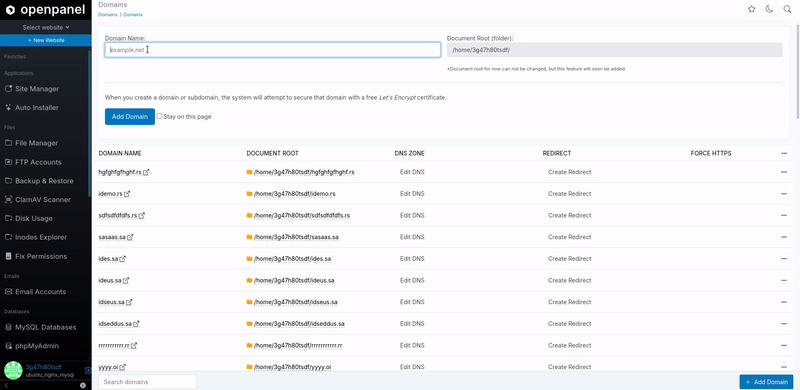Click Create Redirect for idseus.sa
This screenshot has height=390, width=800.
[569, 302]
